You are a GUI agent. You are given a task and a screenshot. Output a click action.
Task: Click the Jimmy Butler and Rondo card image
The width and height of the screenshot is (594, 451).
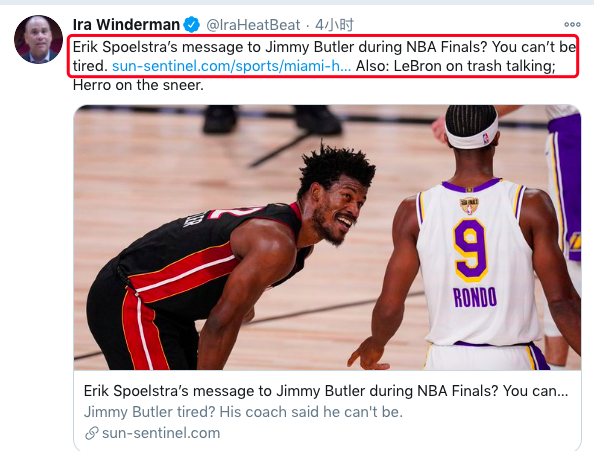[327, 237]
